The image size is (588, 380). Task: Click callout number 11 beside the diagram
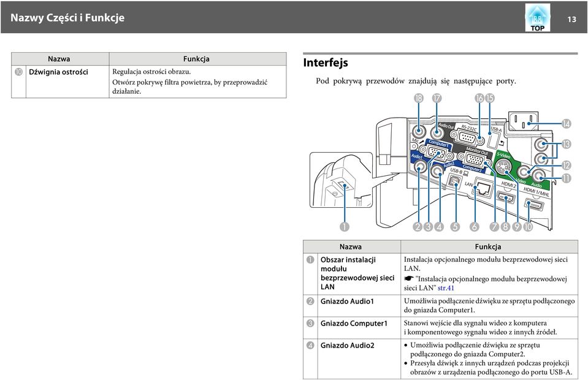tap(567, 178)
